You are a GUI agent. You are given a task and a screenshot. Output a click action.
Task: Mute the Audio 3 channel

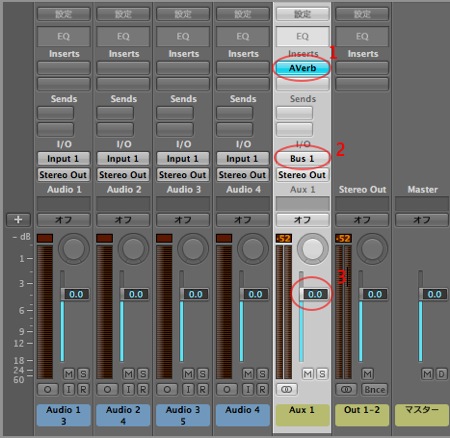coord(188,374)
